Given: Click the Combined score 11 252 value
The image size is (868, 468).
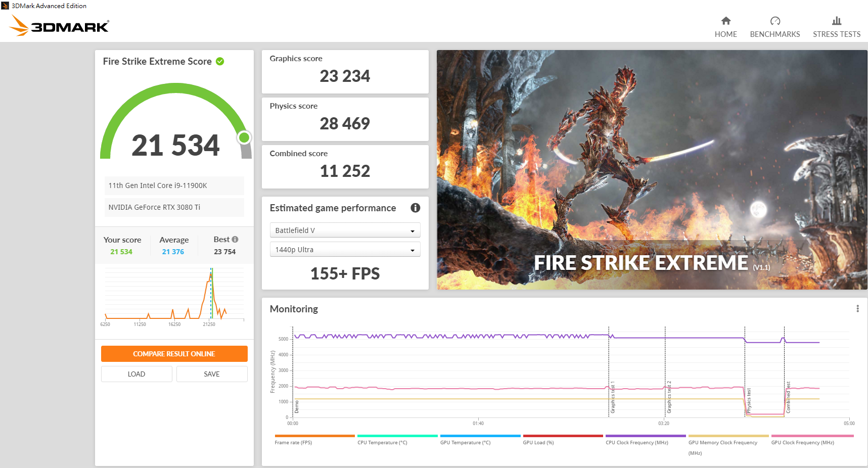Looking at the screenshot, I should click(345, 171).
